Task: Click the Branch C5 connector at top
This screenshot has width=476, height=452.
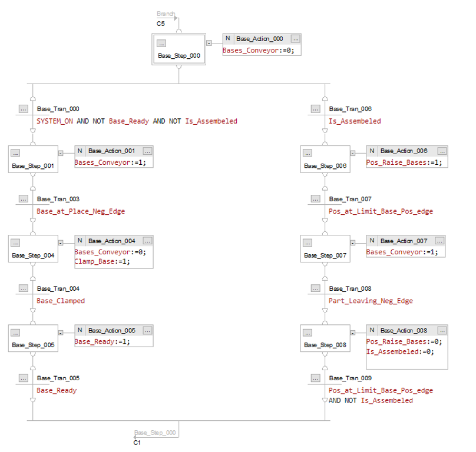Action: click(166, 18)
